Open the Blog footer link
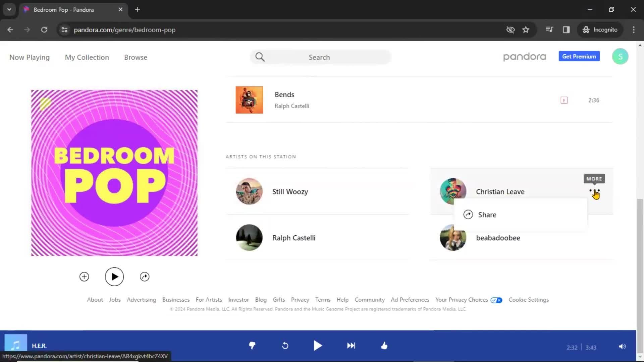This screenshot has width=644, height=362. click(x=261, y=300)
